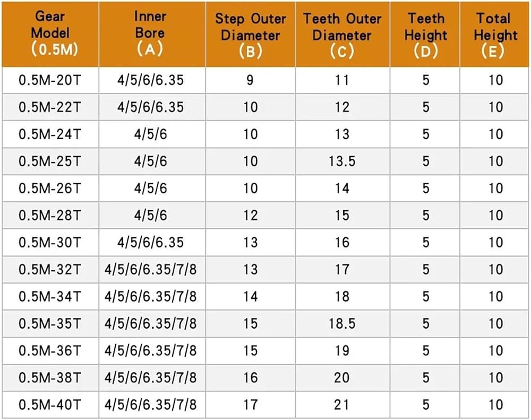The image size is (531, 420).
Task: Click the Teeth Height (D) header
Action: point(425,34)
